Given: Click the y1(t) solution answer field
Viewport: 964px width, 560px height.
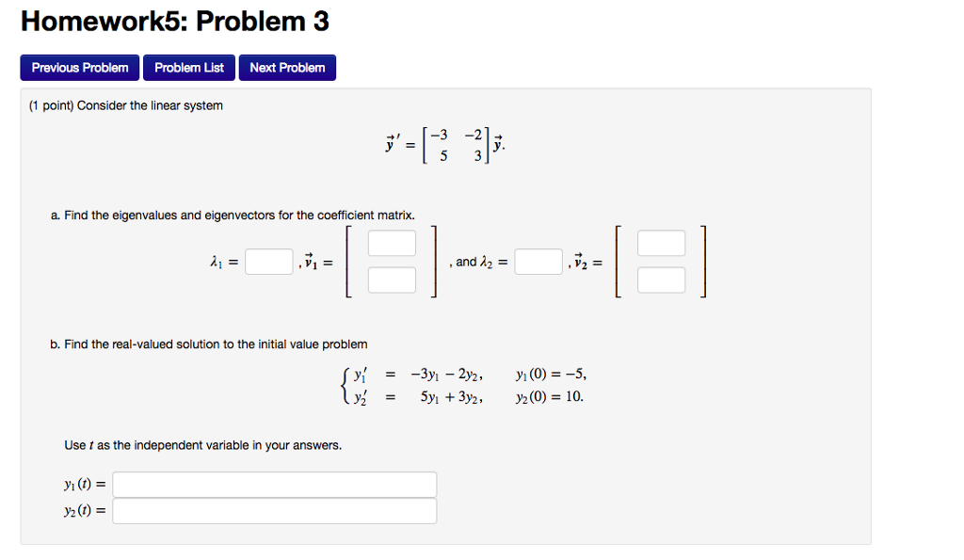Looking at the screenshot, I should (x=274, y=484).
